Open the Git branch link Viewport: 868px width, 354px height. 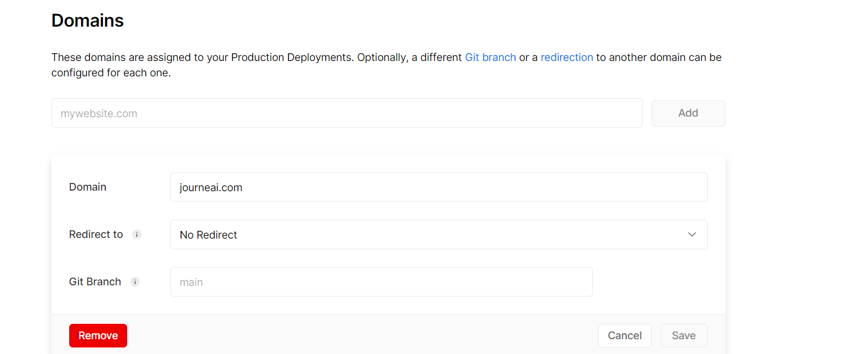tap(490, 57)
